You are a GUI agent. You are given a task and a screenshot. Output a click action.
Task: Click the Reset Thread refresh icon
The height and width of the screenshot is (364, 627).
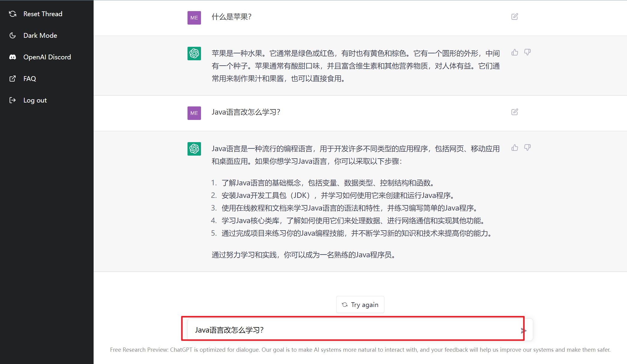12,14
